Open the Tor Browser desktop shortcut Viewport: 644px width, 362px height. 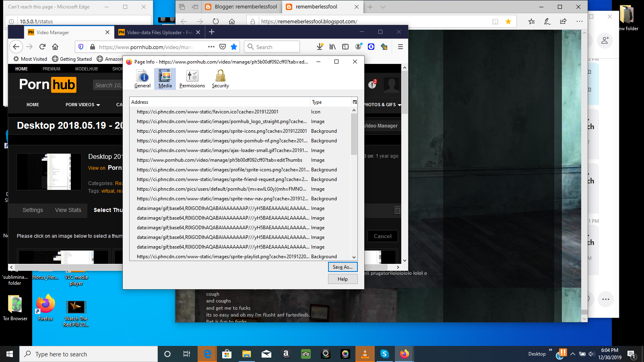coord(15,308)
